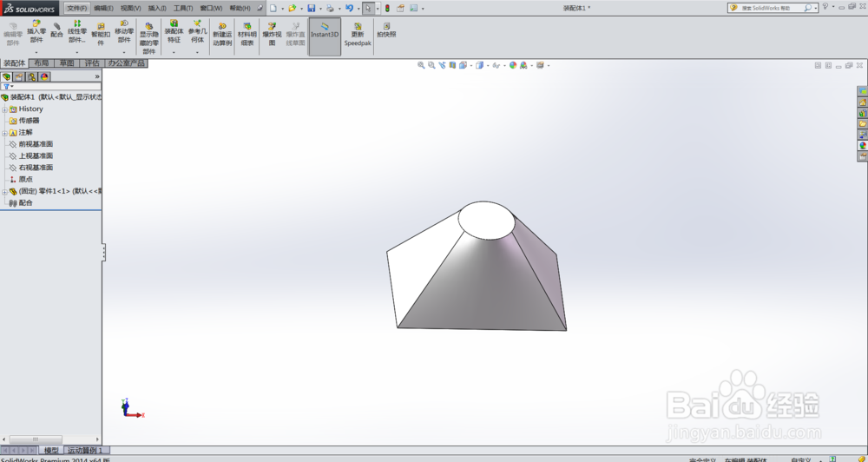
Task: Click the 插入零部件 toolbar button
Action: [36, 31]
